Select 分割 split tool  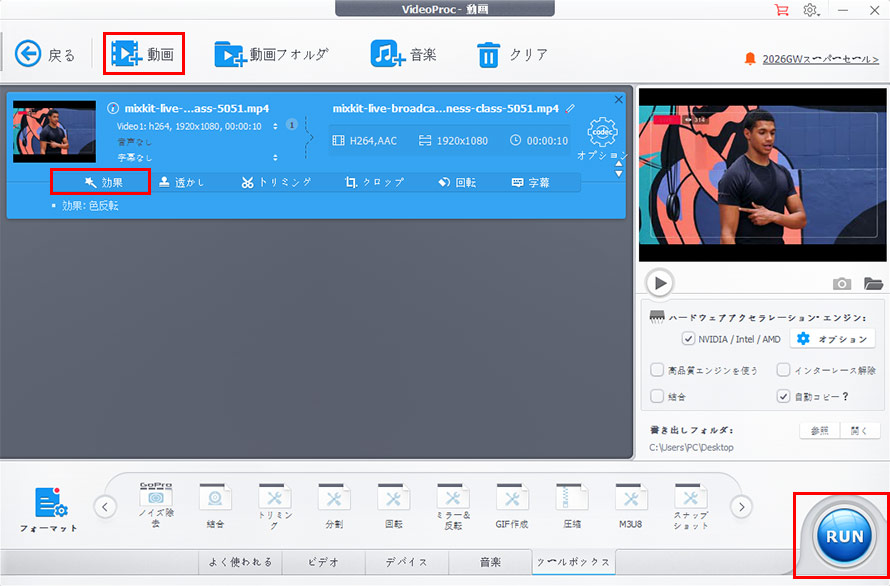[334, 506]
